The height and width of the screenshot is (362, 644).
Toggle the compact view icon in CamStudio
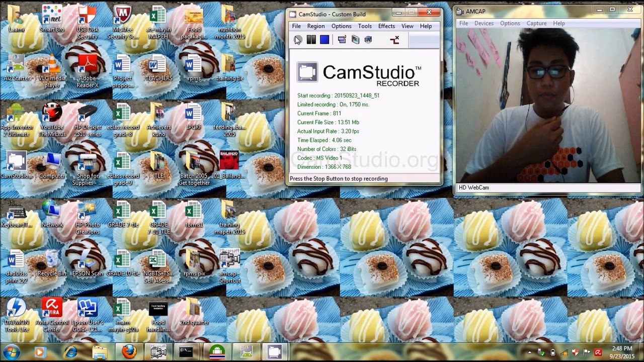point(342,40)
